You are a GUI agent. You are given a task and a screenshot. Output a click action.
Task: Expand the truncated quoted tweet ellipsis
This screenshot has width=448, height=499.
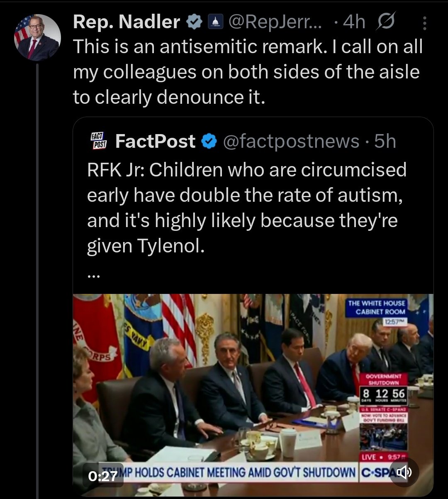coord(94,275)
